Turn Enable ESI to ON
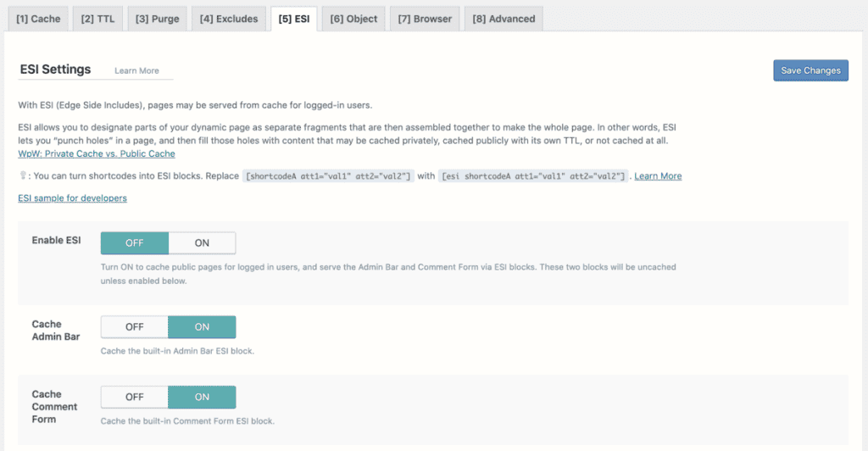 click(202, 243)
